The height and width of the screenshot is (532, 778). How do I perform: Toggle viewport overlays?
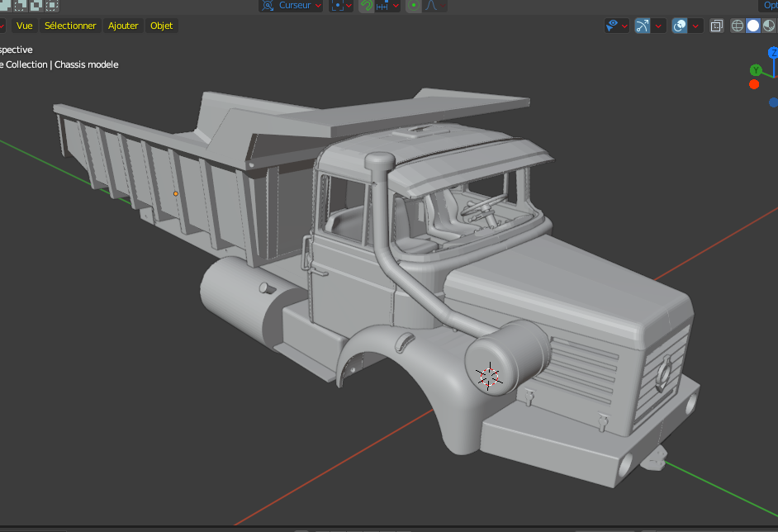[680, 26]
